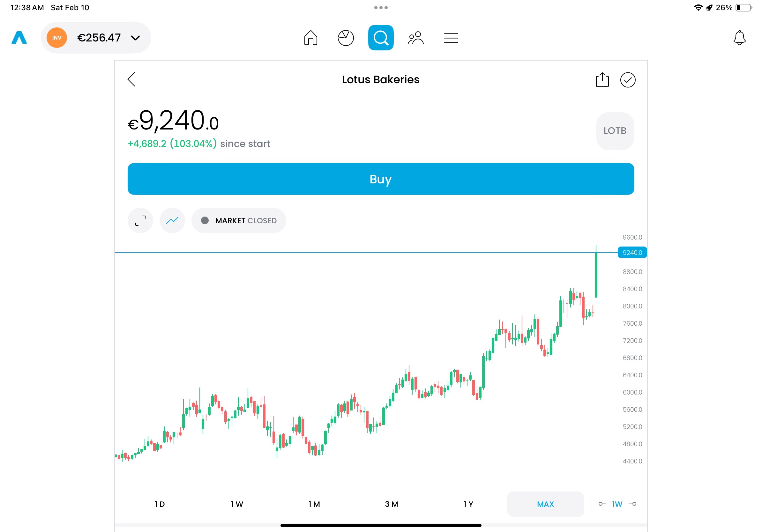Viewport: 762px width, 532px height.
Task: Click the 9240.0 price level marker
Action: (x=632, y=252)
